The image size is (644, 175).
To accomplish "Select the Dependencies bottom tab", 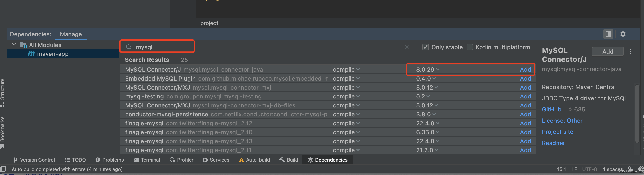I will 328,160.
